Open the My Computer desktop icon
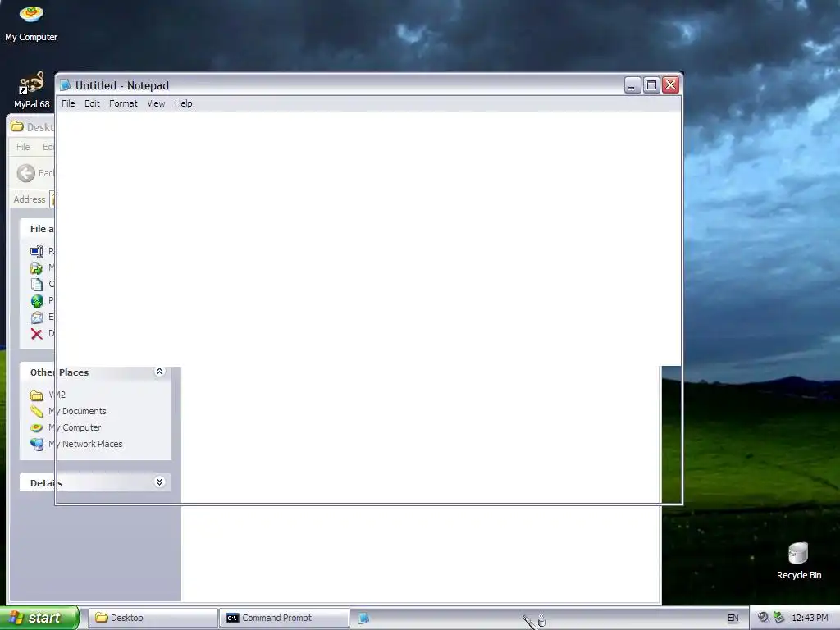The width and height of the screenshot is (840, 630). tap(31, 22)
